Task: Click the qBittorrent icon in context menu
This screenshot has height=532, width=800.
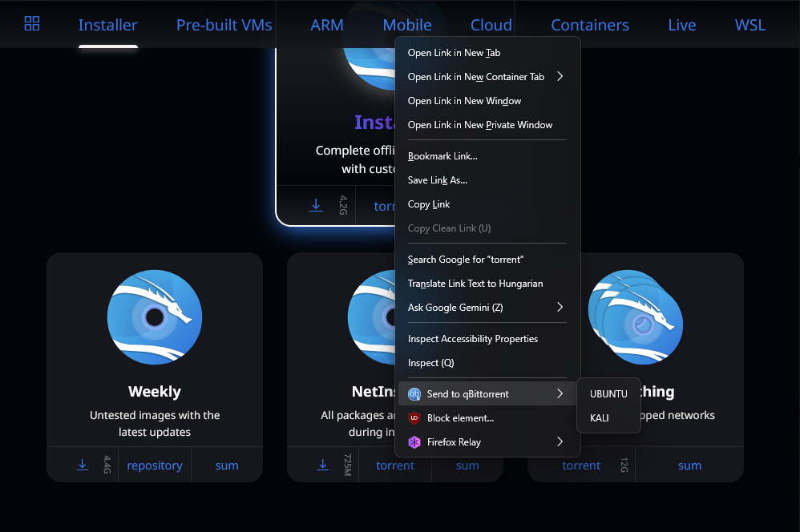Action: click(x=414, y=393)
